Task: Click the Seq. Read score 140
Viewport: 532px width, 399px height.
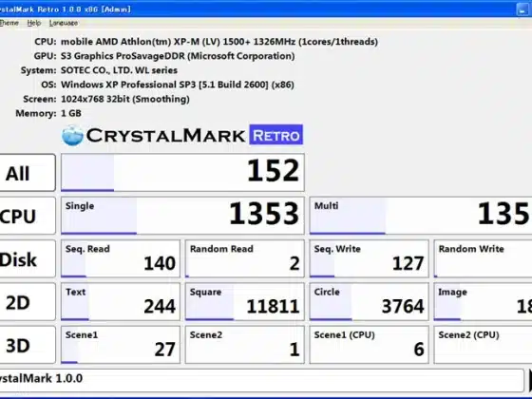Action: click(121, 258)
